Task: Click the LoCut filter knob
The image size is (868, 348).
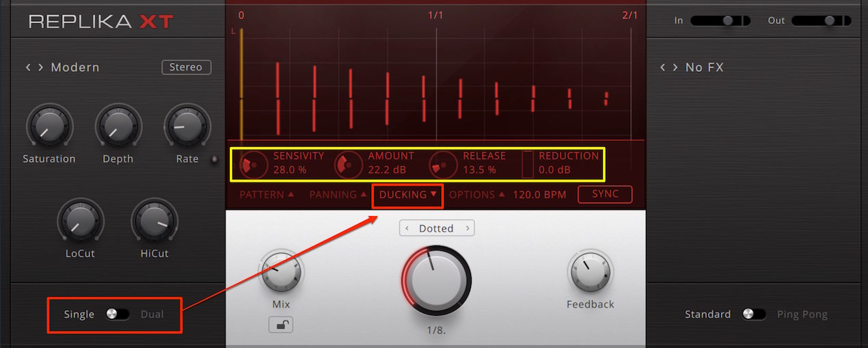Action: coord(81,222)
